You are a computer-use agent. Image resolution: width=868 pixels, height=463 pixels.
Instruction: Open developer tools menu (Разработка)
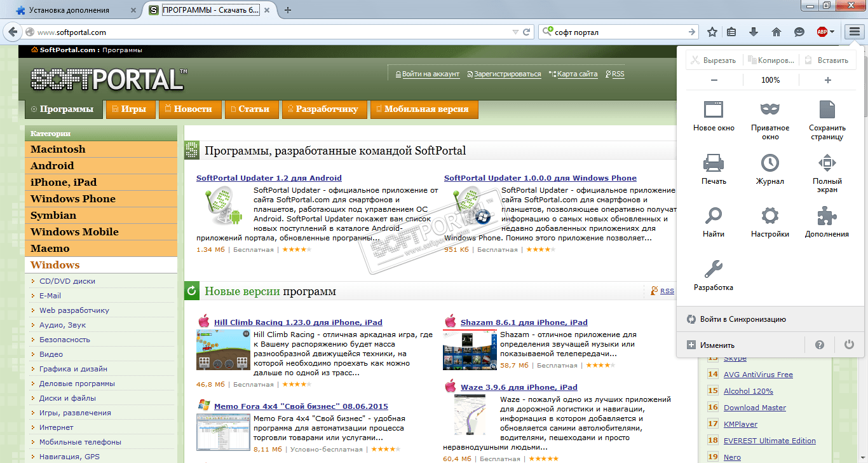click(714, 275)
